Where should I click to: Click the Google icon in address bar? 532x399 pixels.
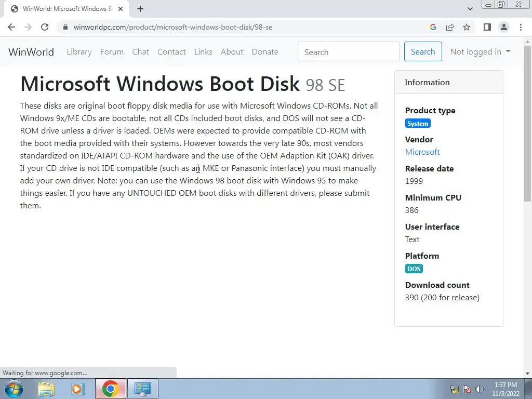pos(433,27)
